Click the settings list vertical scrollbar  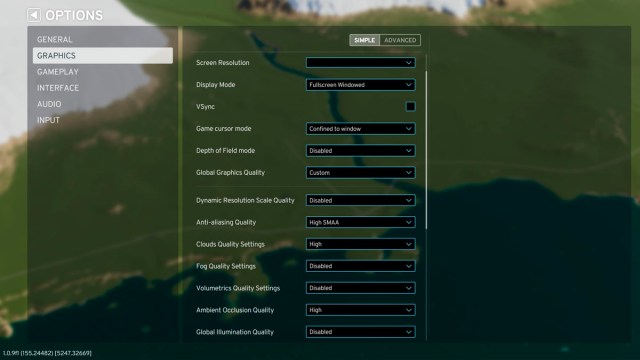(x=427, y=150)
